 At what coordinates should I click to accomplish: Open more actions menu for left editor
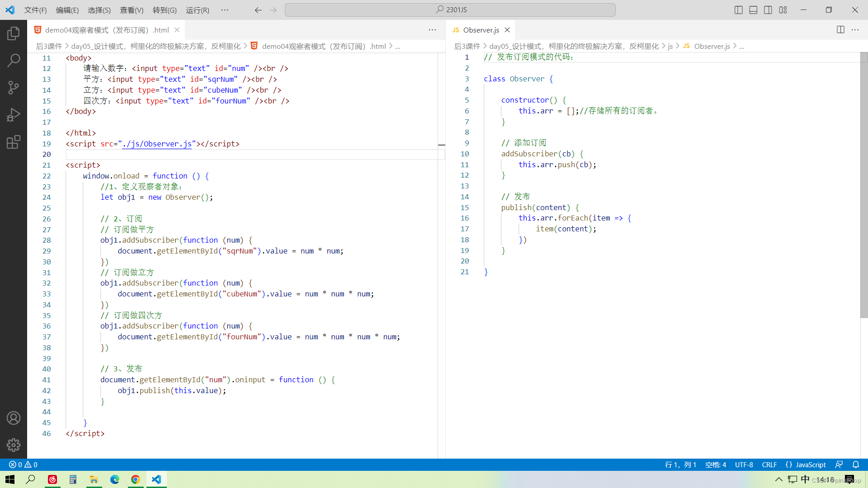point(432,30)
